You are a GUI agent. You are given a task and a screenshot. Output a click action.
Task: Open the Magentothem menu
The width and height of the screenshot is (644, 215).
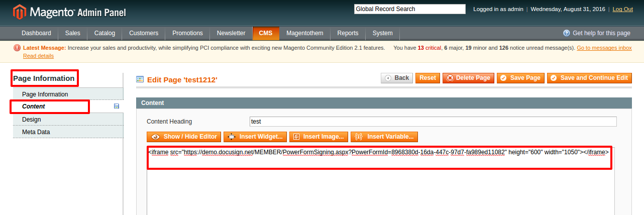tap(305, 33)
